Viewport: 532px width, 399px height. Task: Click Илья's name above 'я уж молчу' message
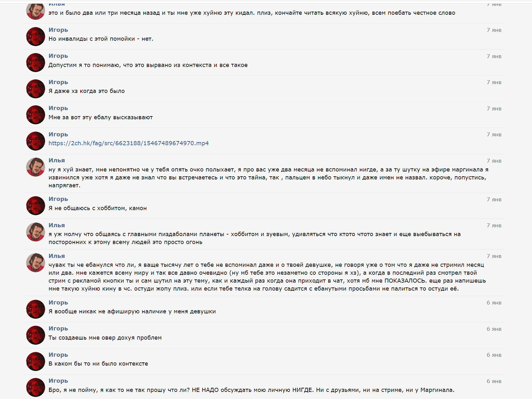coord(57,225)
